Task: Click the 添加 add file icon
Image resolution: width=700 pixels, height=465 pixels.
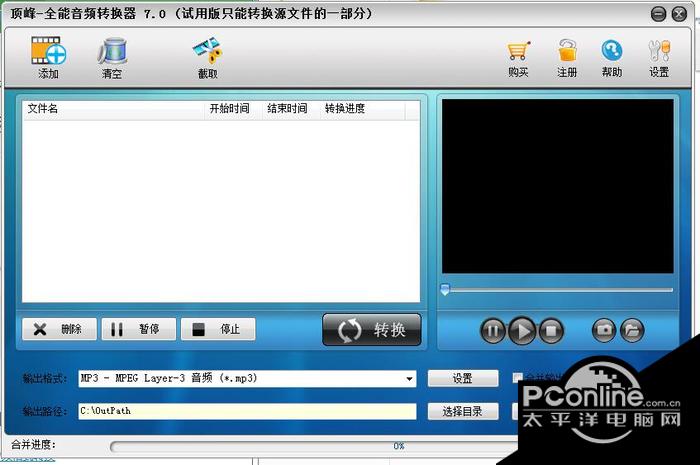Action: 48,57
